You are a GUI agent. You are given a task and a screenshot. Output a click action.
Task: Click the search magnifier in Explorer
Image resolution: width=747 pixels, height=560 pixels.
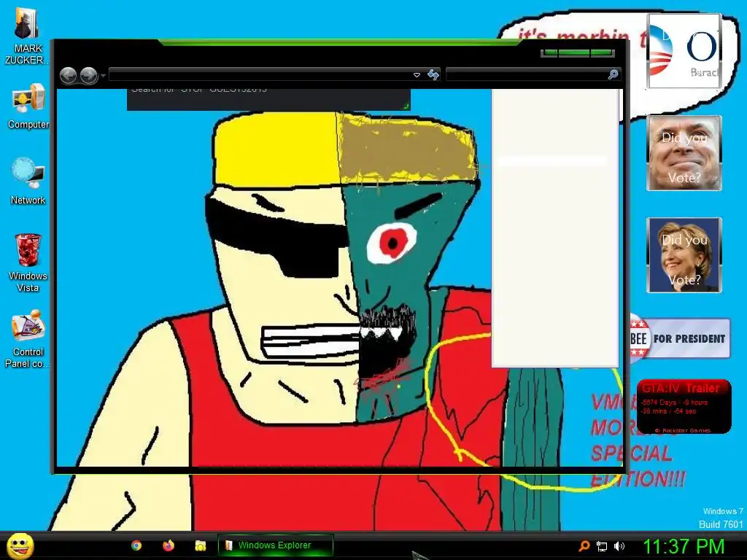pos(613,74)
